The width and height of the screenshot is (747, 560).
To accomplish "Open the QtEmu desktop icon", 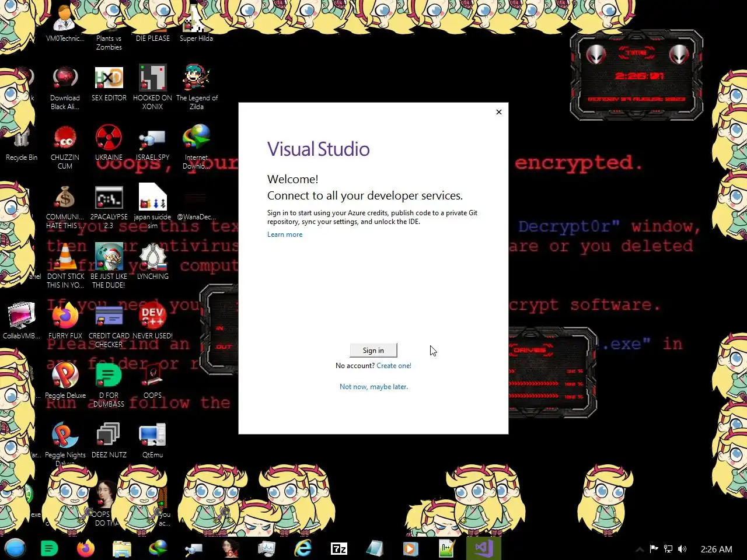I will coord(153,440).
